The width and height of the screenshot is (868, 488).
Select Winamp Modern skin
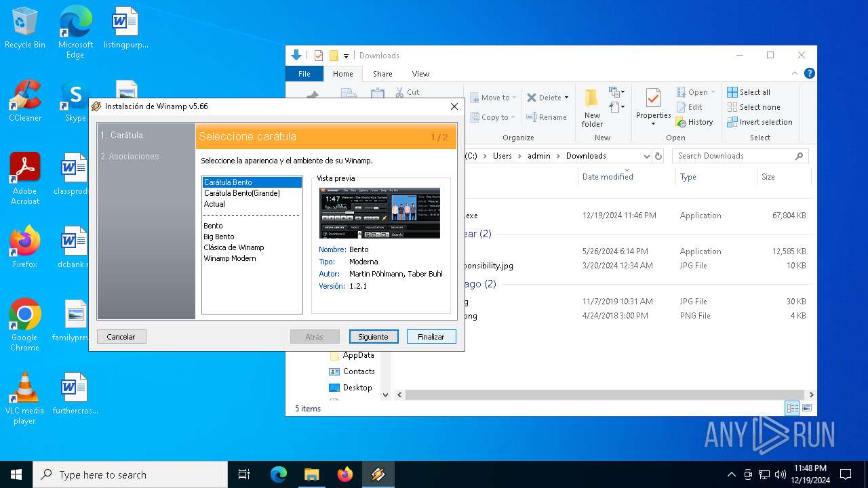[252, 258]
